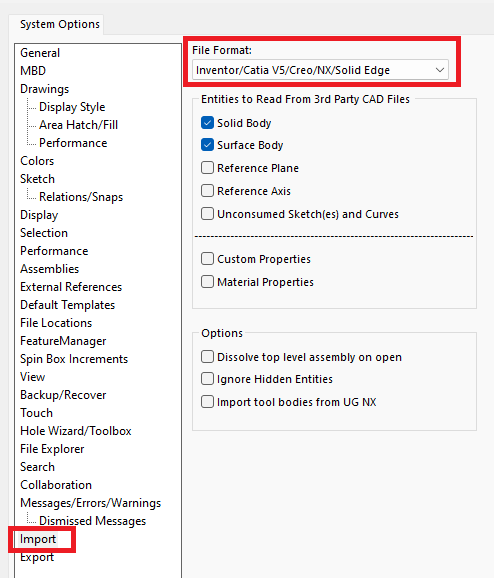The height and width of the screenshot is (578, 494).
Task: Check Dissolve top level assembly on open
Action: click(207, 357)
